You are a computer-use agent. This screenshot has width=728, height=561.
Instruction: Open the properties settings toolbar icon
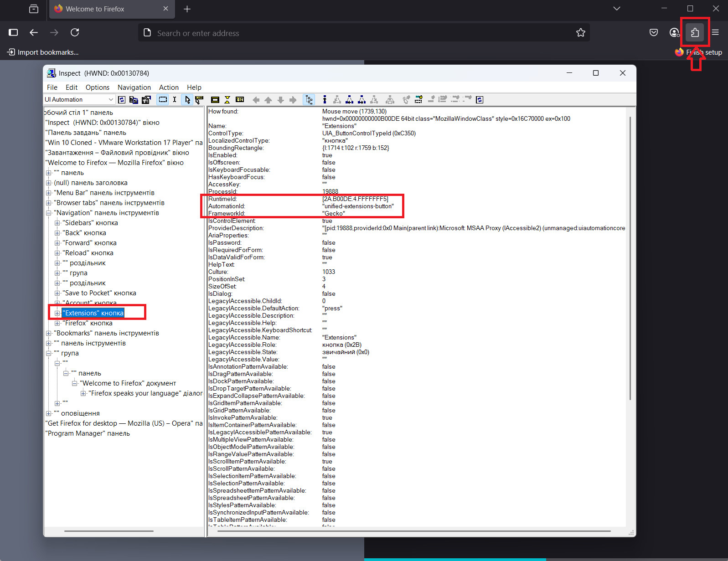[x=146, y=100]
